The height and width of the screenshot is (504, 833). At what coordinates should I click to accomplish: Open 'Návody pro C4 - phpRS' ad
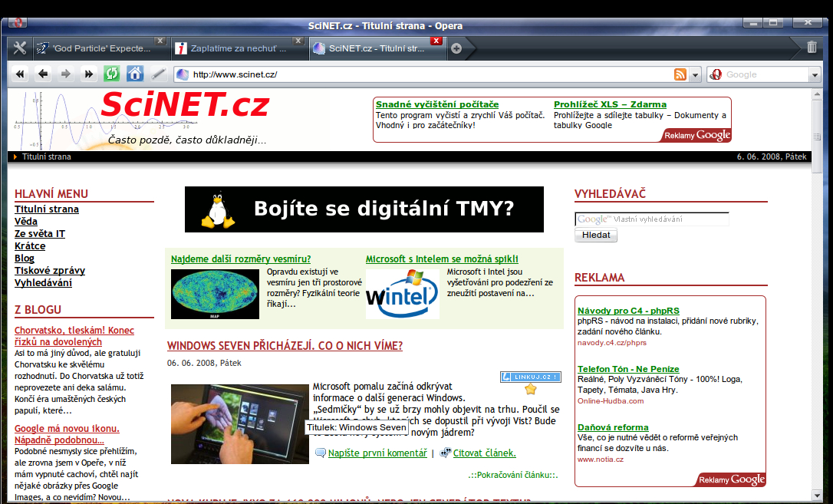click(628, 311)
